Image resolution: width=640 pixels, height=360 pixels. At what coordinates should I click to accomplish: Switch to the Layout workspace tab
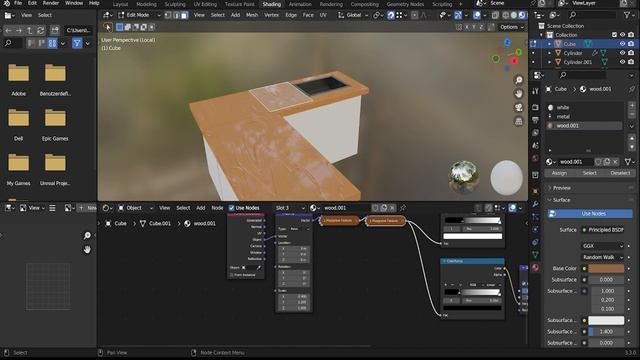tap(120, 4)
